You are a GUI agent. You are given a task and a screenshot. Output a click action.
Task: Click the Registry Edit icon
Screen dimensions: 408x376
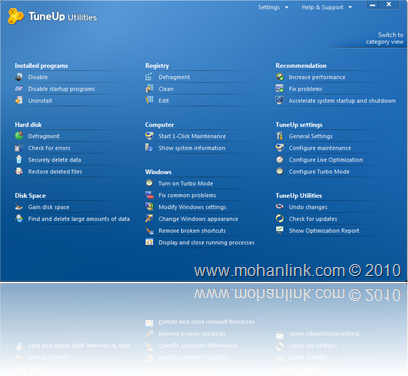(149, 100)
